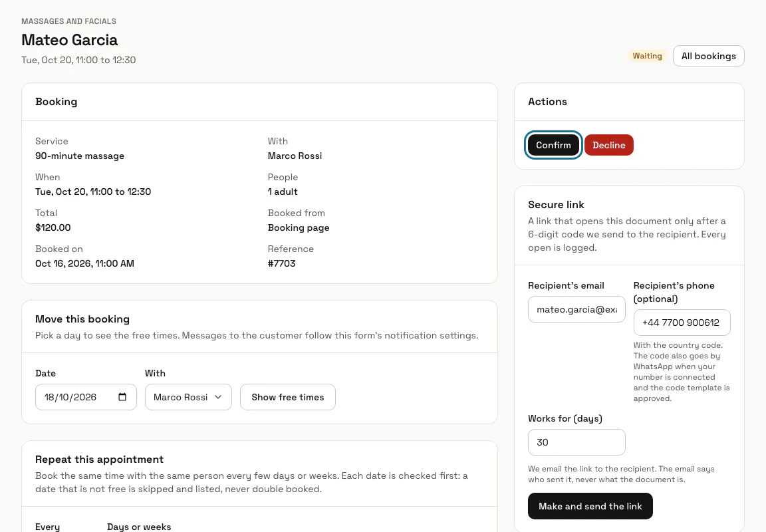Click the Mateo Garcia page heading

click(69, 40)
